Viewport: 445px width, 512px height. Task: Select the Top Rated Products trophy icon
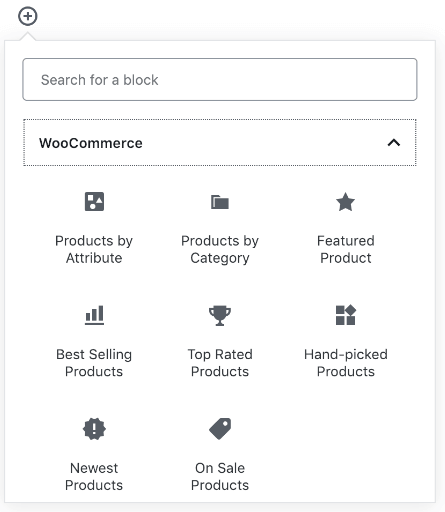tap(220, 315)
